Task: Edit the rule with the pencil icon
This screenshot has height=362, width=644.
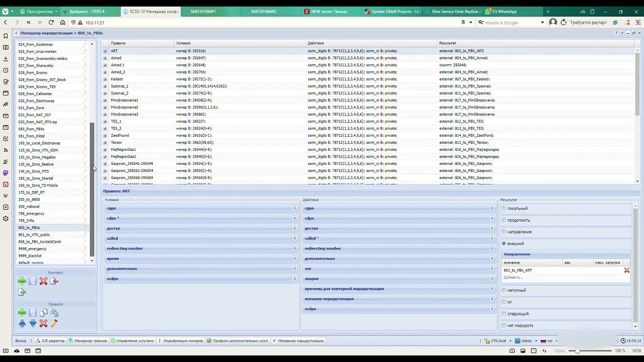Action: click(54, 323)
